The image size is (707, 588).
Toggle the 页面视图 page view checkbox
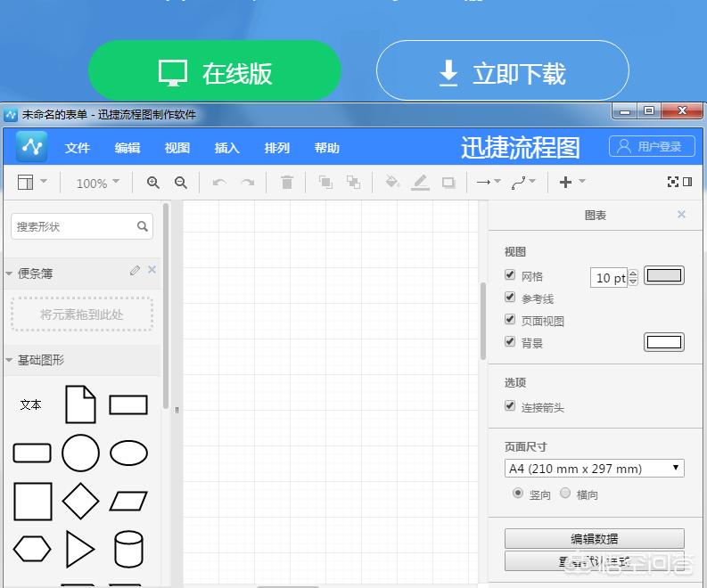(510, 320)
